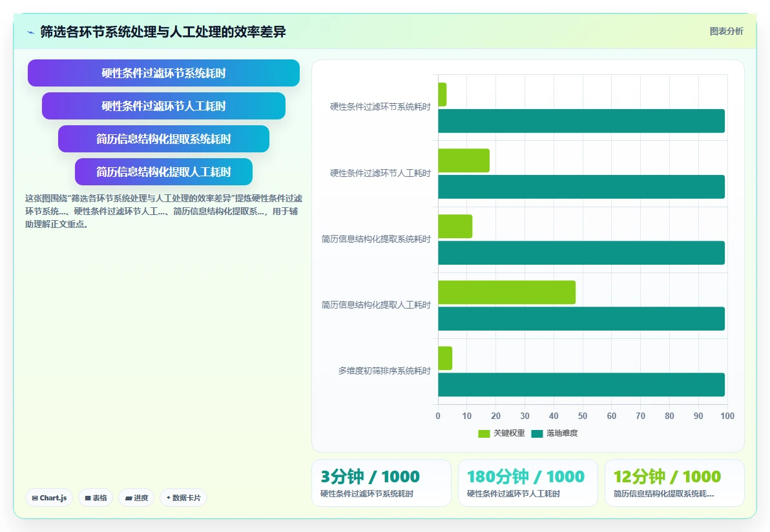Click teal bar for 多维度初筛排序系统耗时

581,385
